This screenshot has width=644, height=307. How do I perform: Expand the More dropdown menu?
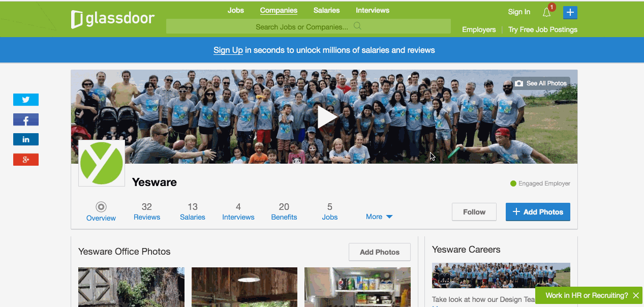tap(379, 217)
